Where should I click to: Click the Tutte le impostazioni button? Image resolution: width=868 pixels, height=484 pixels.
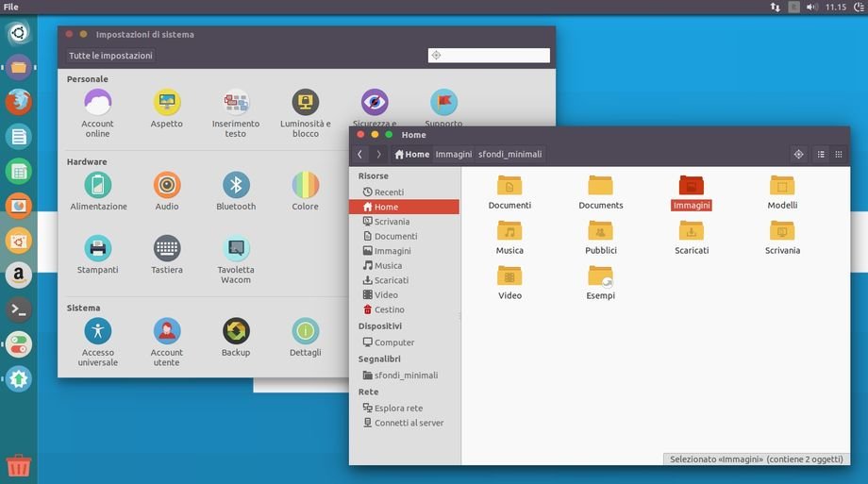(110, 56)
